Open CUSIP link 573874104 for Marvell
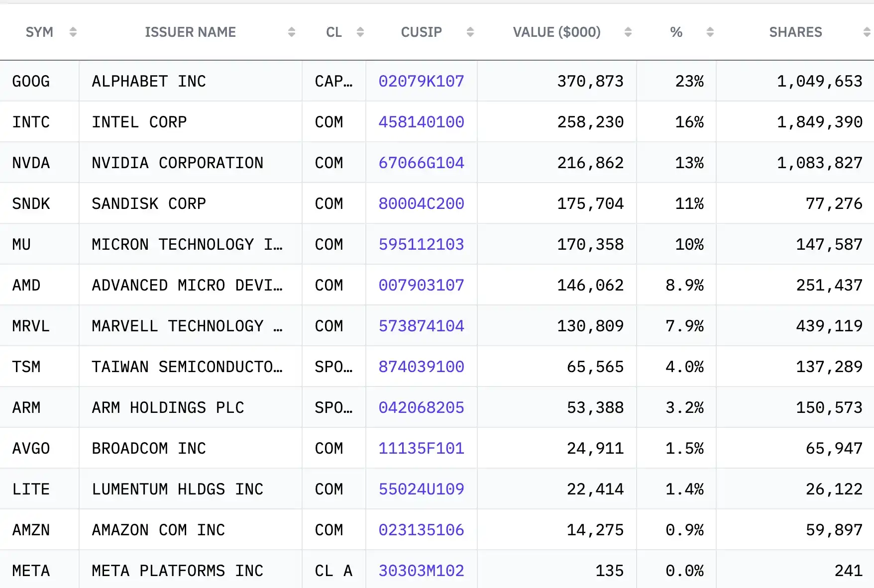The image size is (874, 588). point(421,326)
